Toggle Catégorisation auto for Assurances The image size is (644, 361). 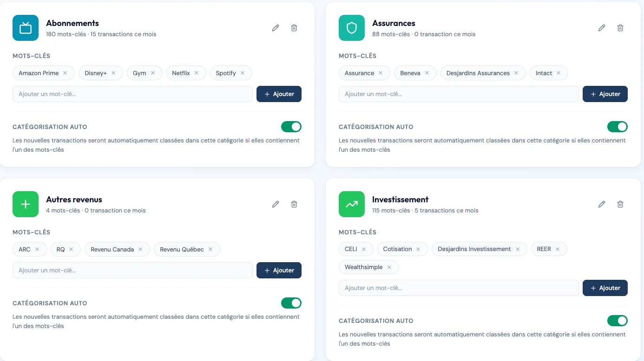pos(618,127)
